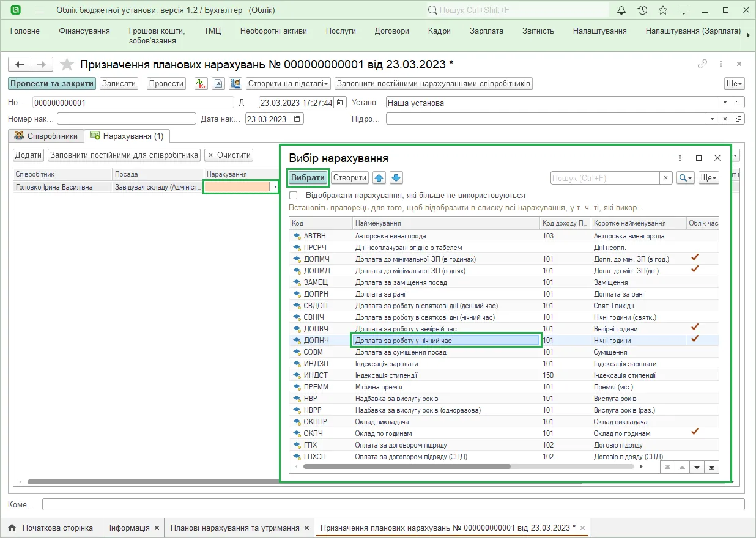Click the Пошук search field in the dialog
Viewport: 756px width, 538px height.
(x=604, y=178)
